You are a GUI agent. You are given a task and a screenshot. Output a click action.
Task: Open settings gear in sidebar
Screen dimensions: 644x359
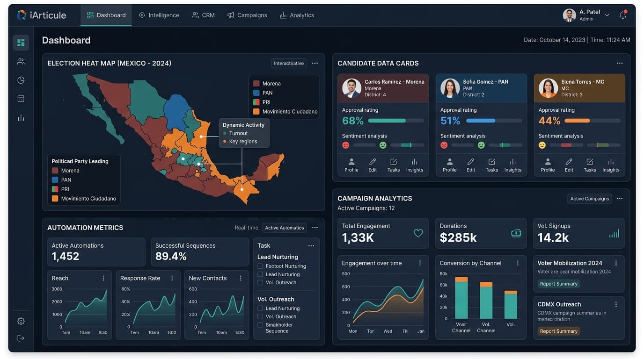tap(21, 321)
